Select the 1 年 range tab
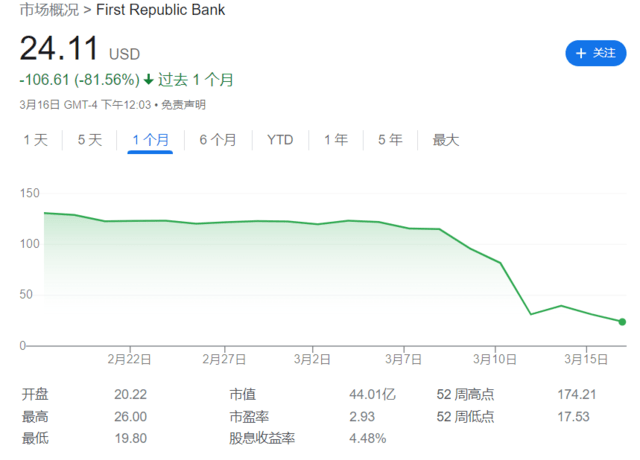 [336, 140]
